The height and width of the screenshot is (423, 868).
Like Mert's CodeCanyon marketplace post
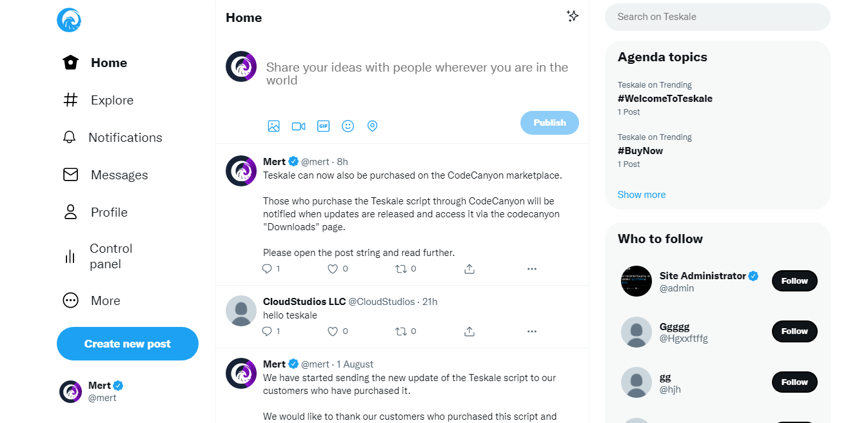click(333, 269)
